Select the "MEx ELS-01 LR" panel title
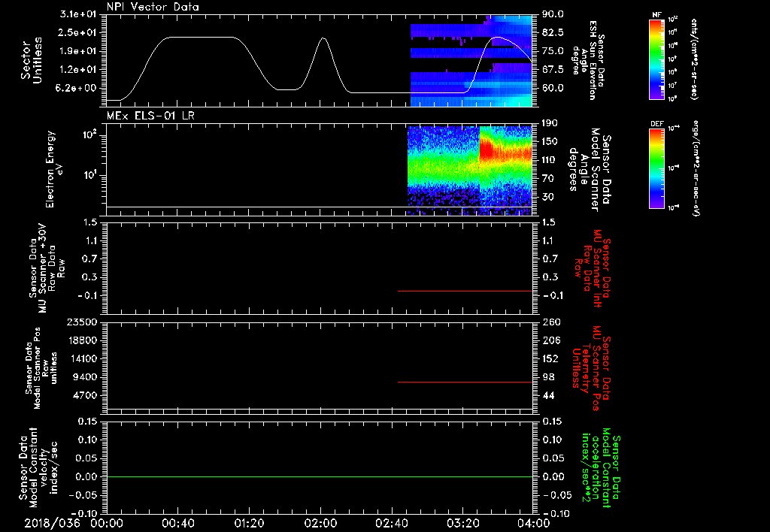This screenshot has width=770, height=532. 150,116
